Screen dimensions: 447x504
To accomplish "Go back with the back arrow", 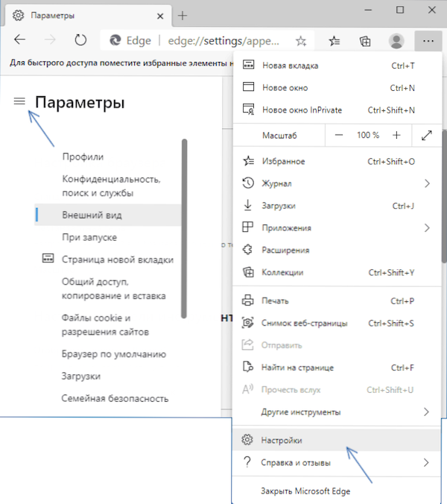I will coord(19,40).
